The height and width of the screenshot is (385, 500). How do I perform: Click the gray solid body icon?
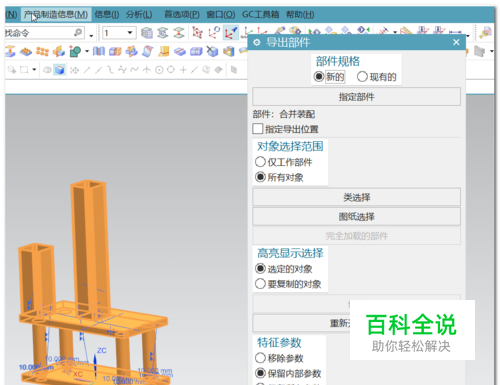tap(479, 52)
